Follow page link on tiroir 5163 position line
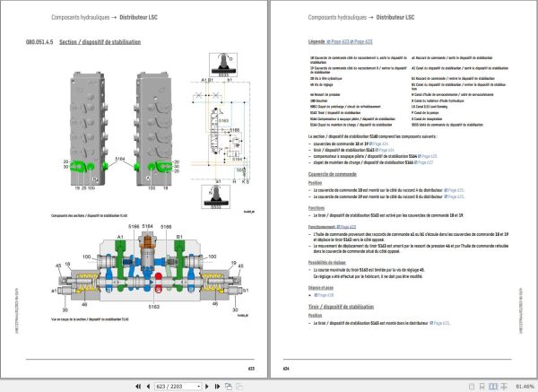This screenshot has width=538, height=392. pos(439,323)
